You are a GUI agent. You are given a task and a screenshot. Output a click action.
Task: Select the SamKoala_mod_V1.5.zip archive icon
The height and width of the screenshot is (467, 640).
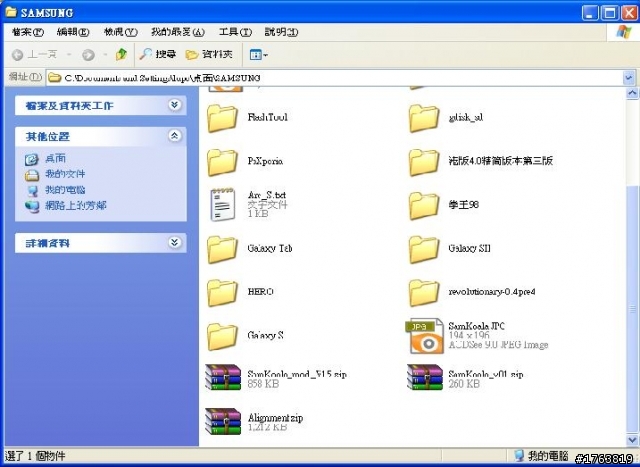[223, 378]
